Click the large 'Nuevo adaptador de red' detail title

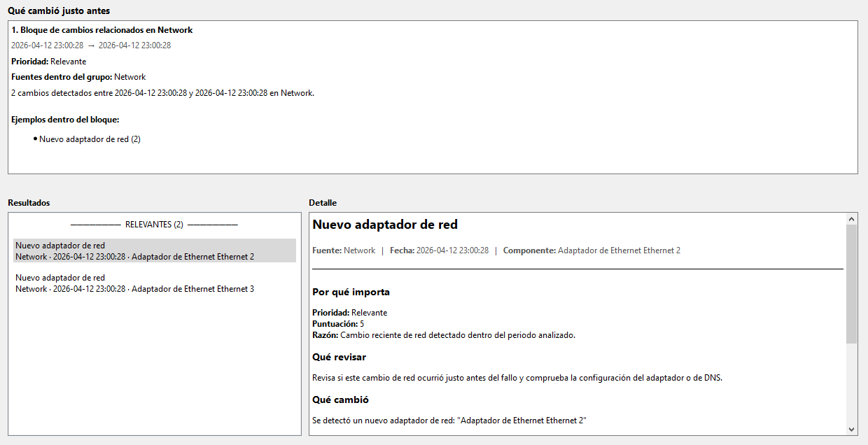(385, 225)
